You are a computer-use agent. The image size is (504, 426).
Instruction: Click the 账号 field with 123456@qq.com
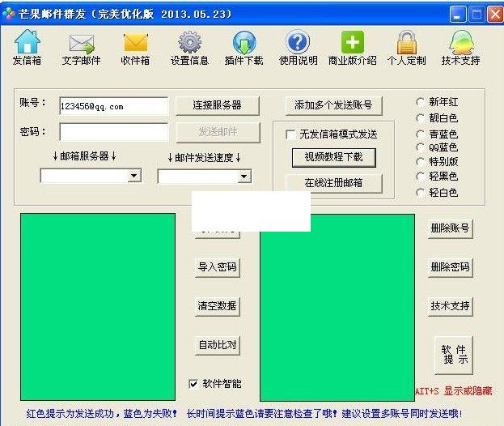(x=113, y=106)
